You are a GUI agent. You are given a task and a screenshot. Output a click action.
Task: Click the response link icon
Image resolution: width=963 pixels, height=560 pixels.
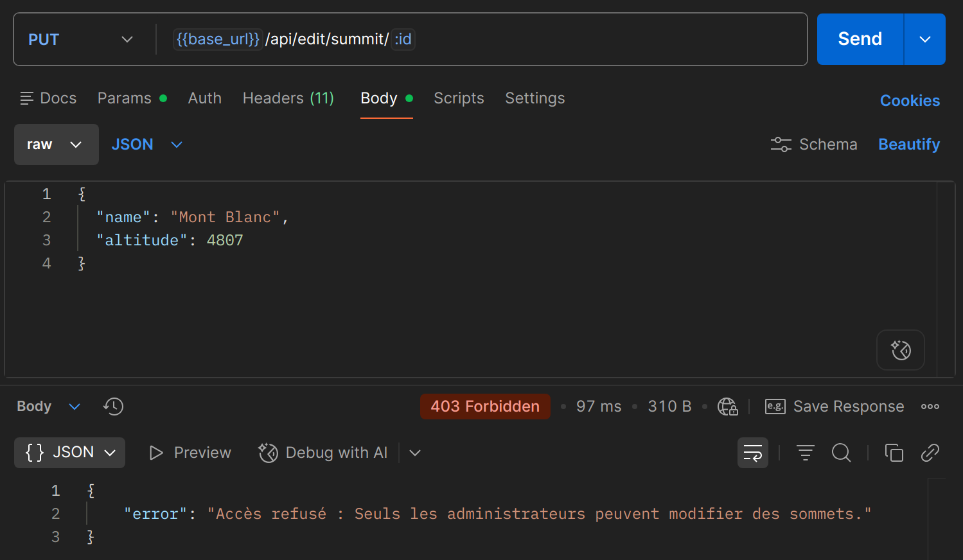pos(930,453)
